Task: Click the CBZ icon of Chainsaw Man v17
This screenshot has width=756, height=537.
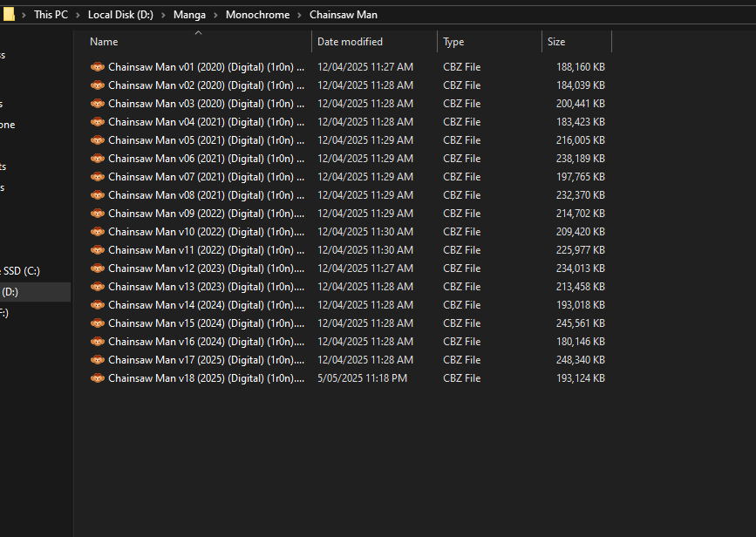Action: point(98,360)
